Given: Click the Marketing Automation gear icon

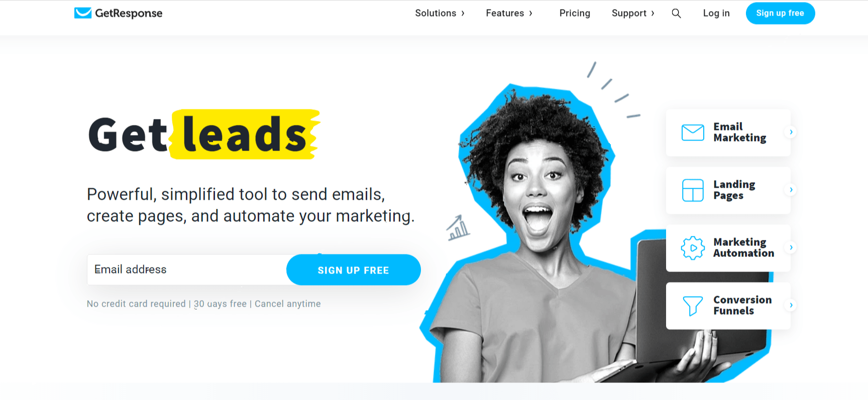Looking at the screenshot, I should 693,248.
